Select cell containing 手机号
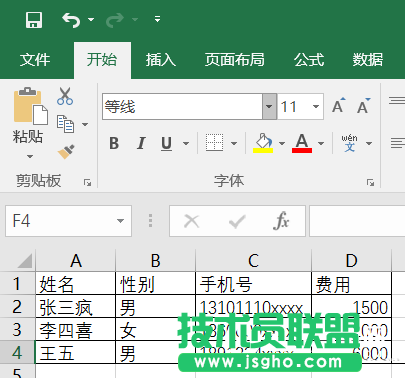Screen dimensions: 405x378 253,284
